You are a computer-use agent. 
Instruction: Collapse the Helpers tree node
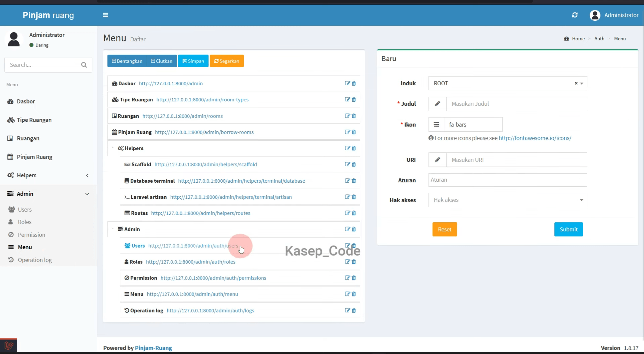[x=112, y=147]
